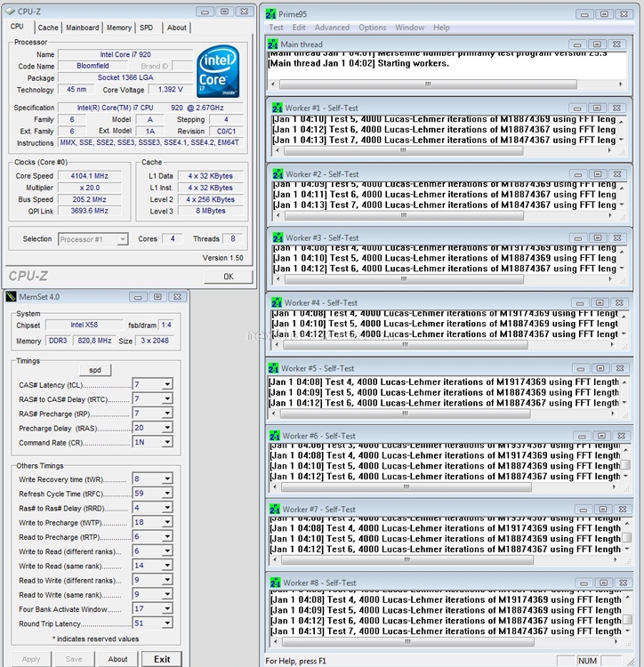Open the Advanced menu in Prime95

tap(332, 28)
